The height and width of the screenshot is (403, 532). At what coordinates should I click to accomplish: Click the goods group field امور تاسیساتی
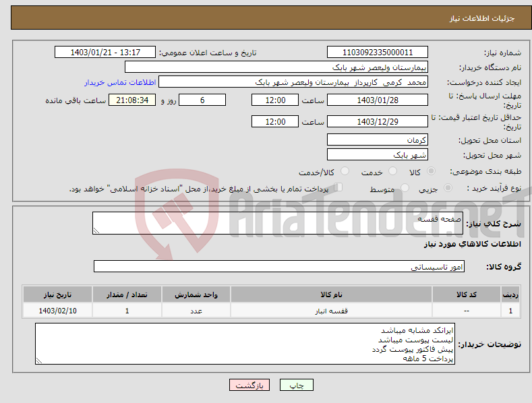[x=279, y=266]
